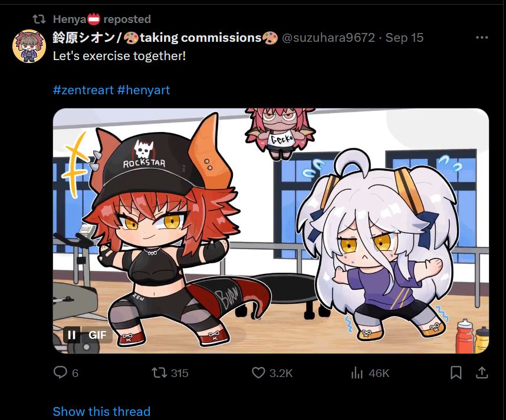
Task: Click the share upload icon
Action: [481, 373]
